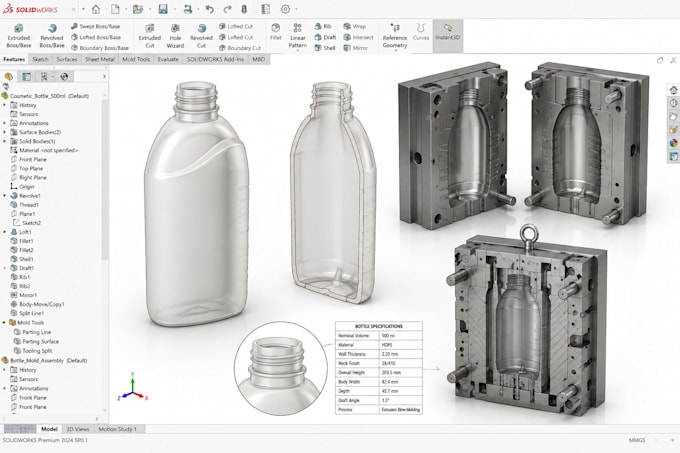Select the Thread1 feature
Viewport: 680px width, 453px height.
24,205
